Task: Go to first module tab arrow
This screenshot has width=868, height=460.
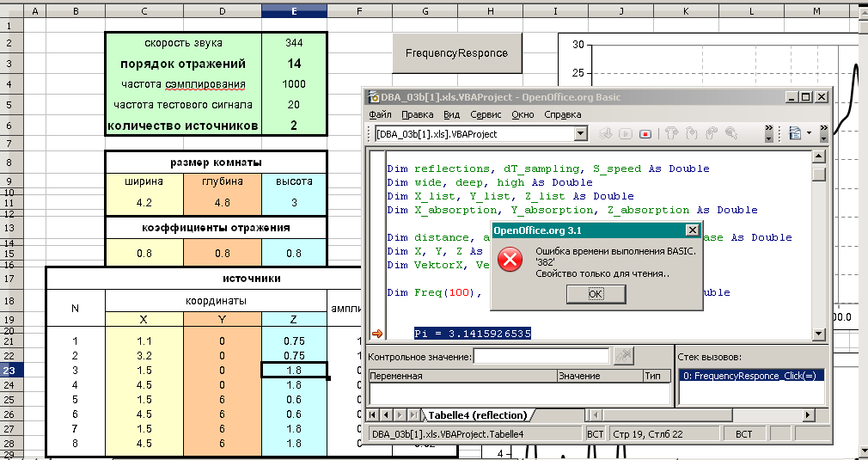Action: [373, 414]
